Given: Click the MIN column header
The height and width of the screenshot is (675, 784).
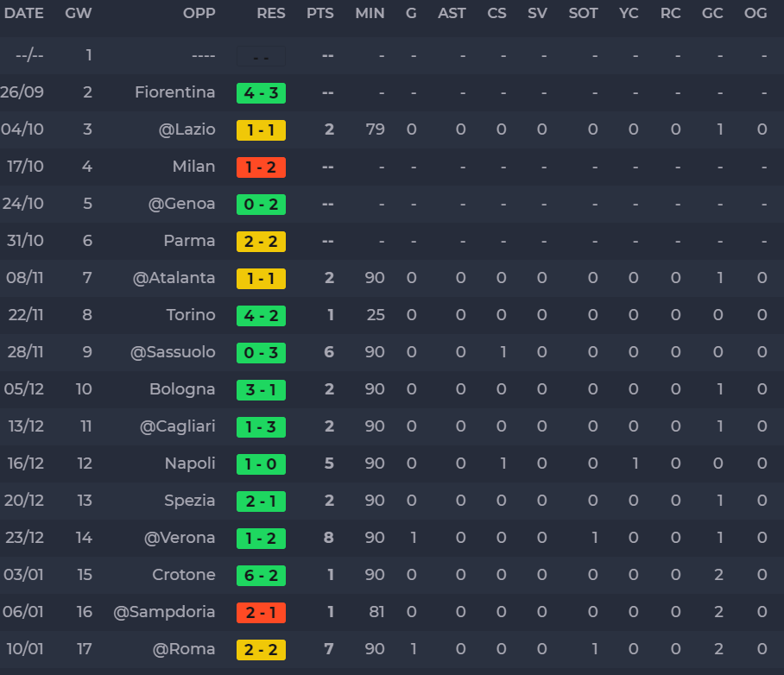Looking at the screenshot, I should point(370,13).
